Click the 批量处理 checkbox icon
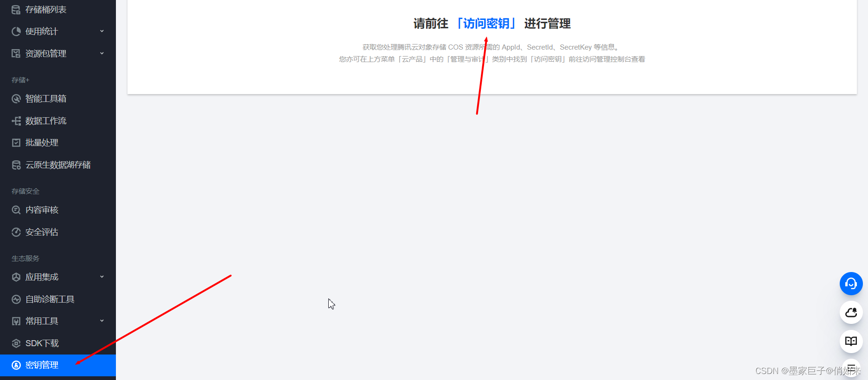 16,143
